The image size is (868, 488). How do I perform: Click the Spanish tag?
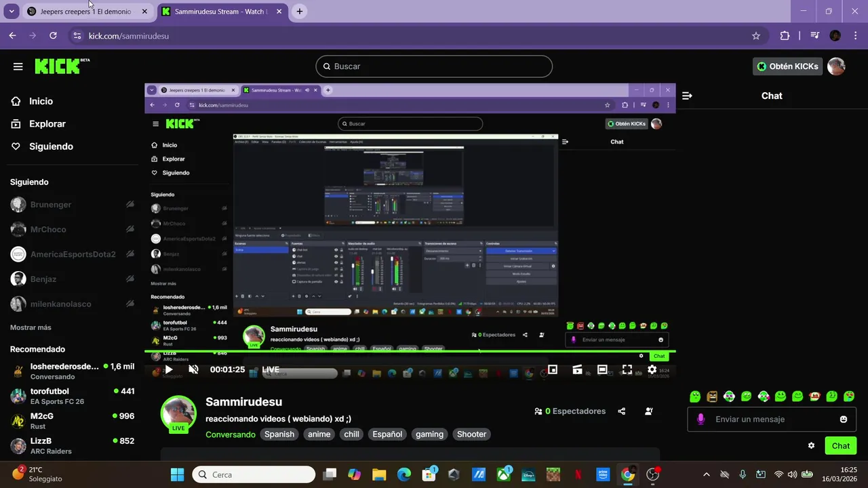(279, 434)
